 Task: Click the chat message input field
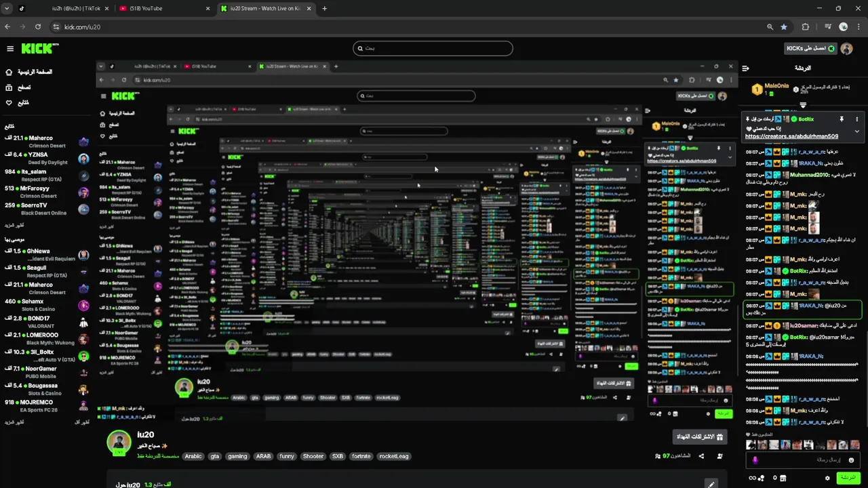(804, 460)
